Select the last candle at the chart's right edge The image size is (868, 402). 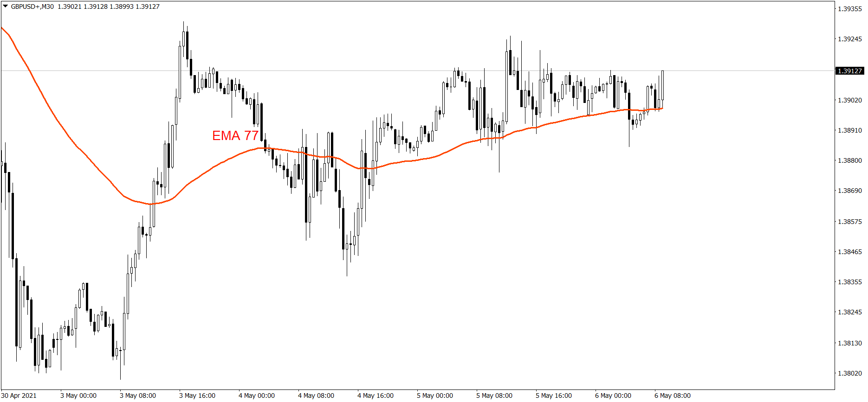(x=662, y=86)
